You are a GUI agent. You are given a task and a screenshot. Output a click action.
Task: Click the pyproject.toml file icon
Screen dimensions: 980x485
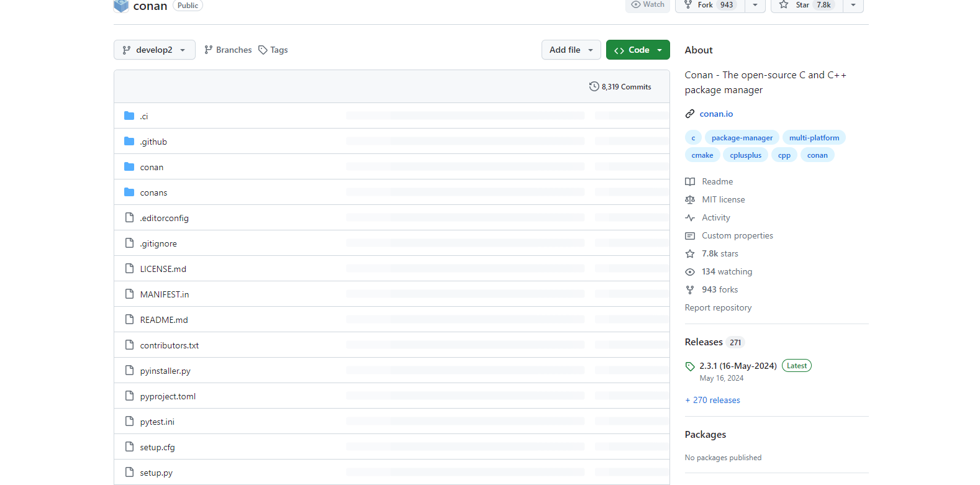pyautogui.click(x=129, y=396)
